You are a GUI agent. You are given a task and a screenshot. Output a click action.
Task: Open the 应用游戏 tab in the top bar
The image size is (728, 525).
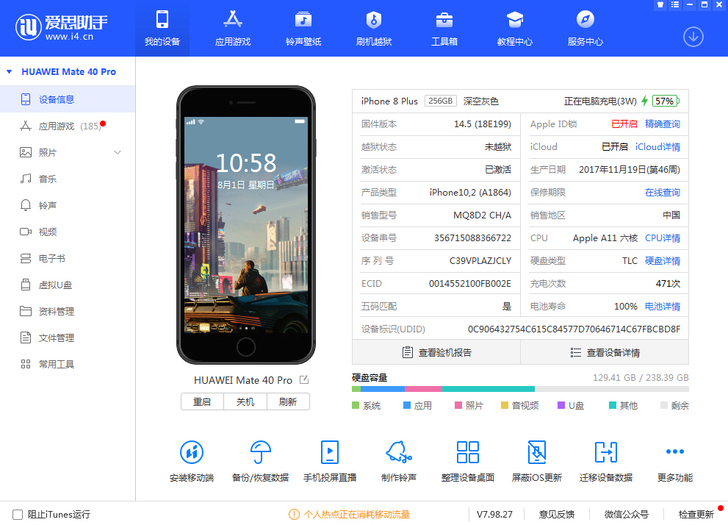tap(233, 28)
